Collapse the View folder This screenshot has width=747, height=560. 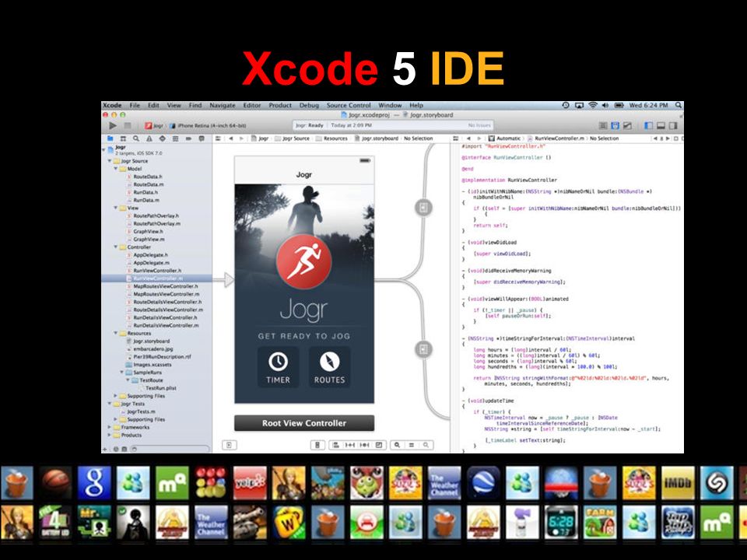116,208
